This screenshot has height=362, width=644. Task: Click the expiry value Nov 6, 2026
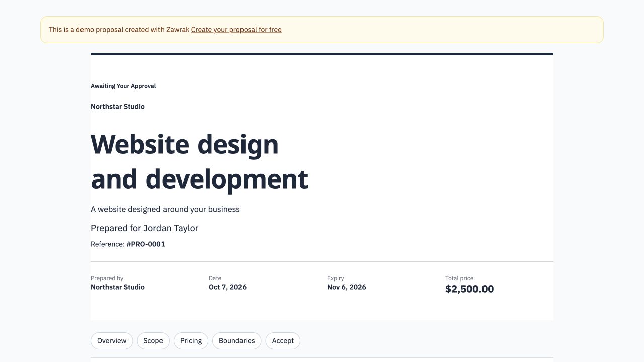347,287
